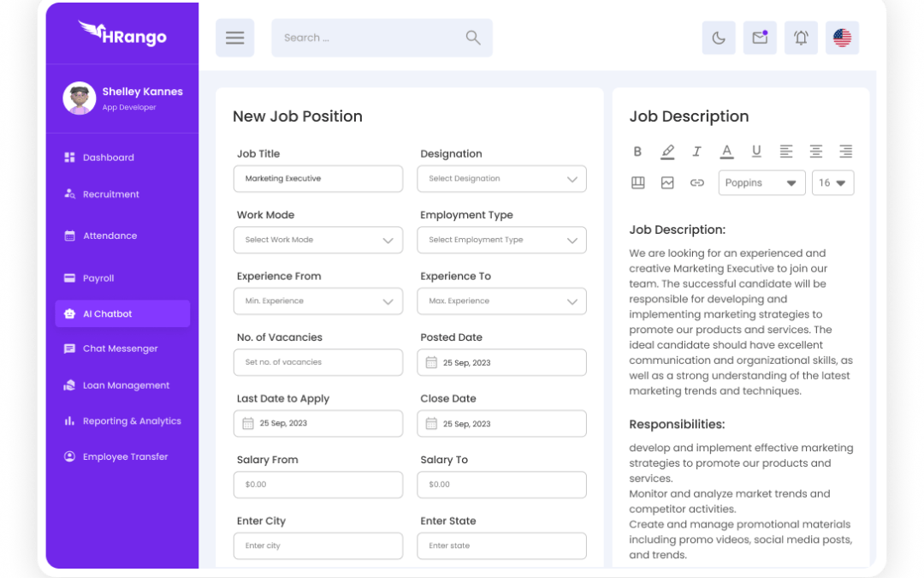Open the Poppins font dropdown
Image resolution: width=924 pixels, height=578 pixels.
[x=761, y=182]
